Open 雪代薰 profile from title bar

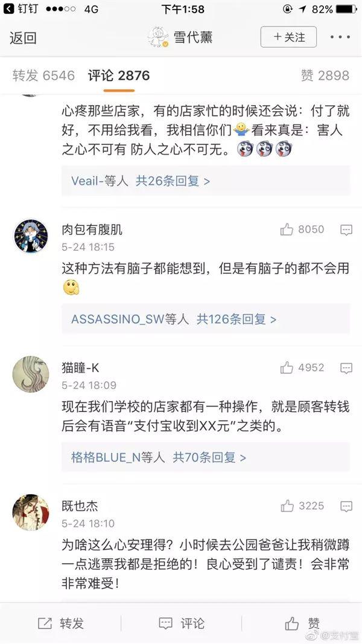(180, 37)
